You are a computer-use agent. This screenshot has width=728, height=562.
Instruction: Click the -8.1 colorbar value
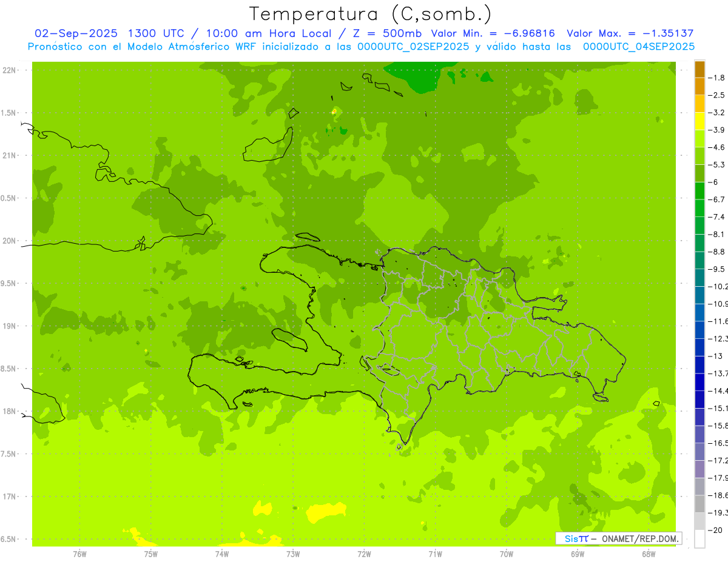[717, 234]
